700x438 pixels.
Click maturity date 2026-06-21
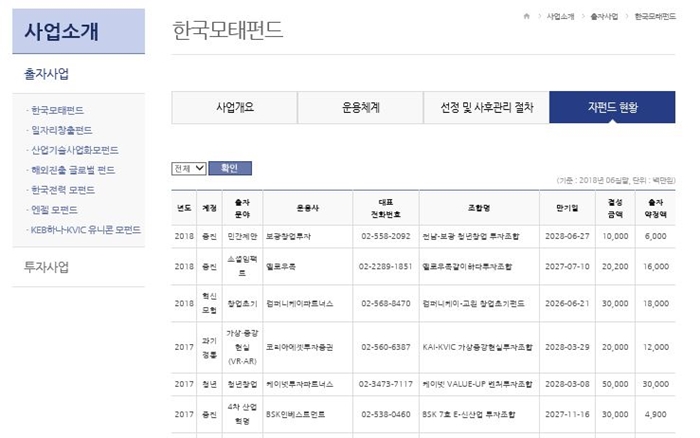[567, 304]
